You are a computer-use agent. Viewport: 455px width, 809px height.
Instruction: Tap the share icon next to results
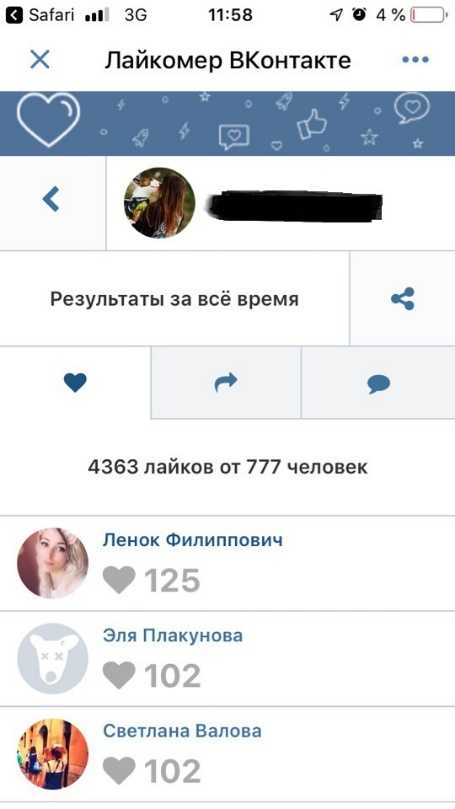pos(402,299)
